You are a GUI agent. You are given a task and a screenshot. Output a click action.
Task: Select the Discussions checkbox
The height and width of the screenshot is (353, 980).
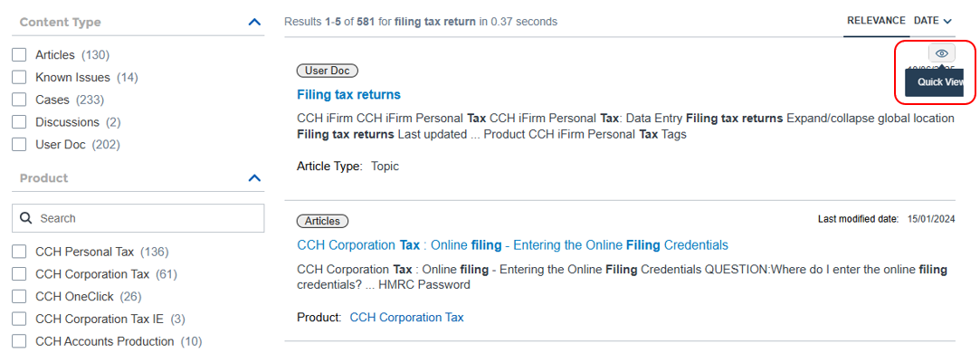point(19,122)
